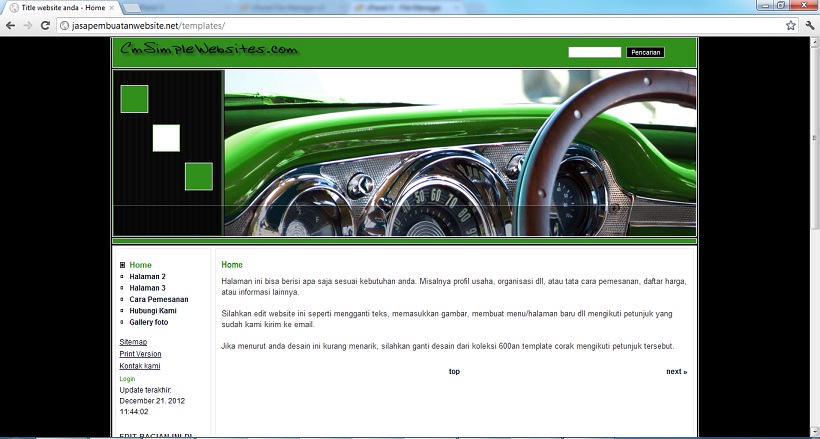820x439 pixels.
Task: Go forward using the browser forward arrow
Action: (x=28, y=25)
